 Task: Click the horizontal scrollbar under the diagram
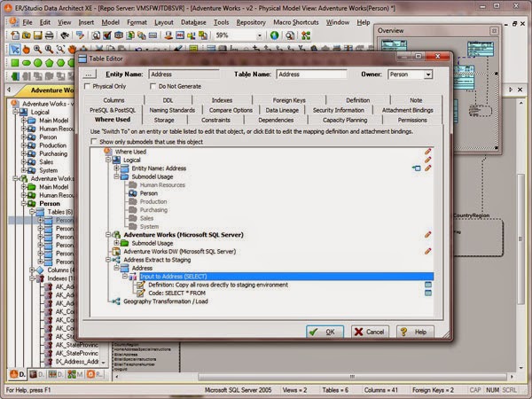(353, 377)
